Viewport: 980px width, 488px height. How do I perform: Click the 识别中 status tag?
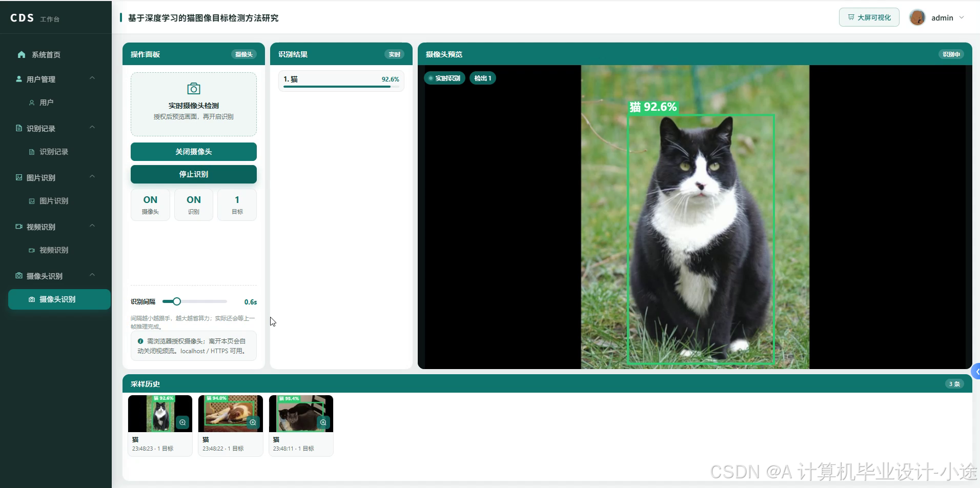tap(951, 54)
